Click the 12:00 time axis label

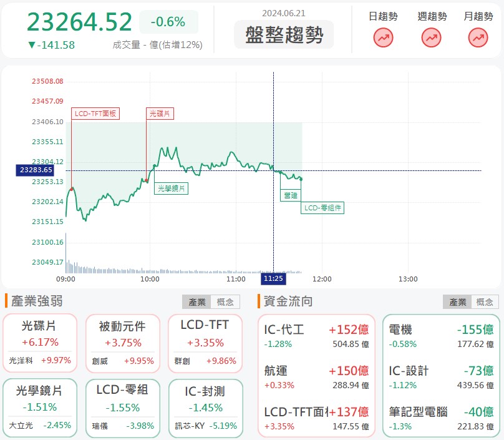(322, 279)
